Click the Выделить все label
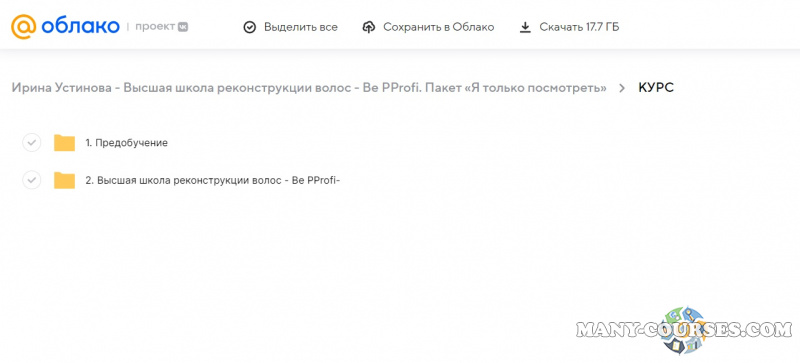The height and width of the screenshot is (363, 800). pos(301,27)
